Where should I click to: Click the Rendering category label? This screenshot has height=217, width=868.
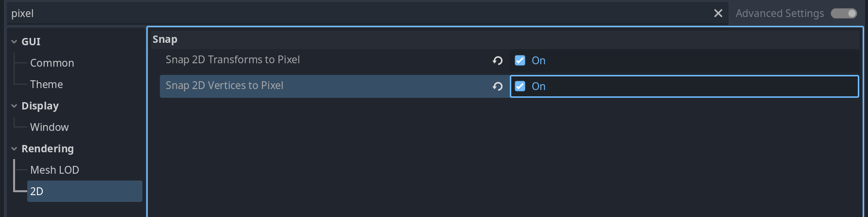pyautogui.click(x=48, y=149)
